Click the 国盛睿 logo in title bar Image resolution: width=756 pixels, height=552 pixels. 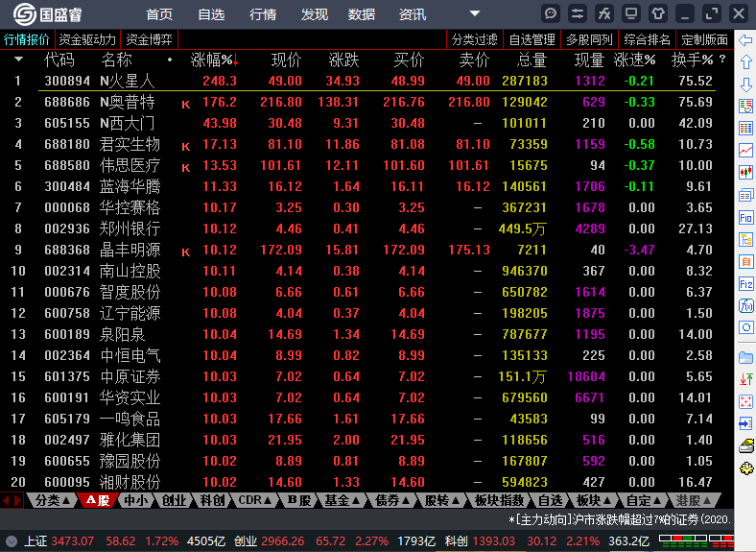click(47, 14)
